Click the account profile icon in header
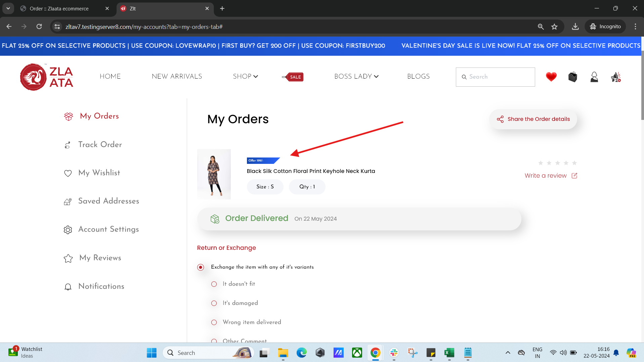 pyautogui.click(x=594, y=77)
